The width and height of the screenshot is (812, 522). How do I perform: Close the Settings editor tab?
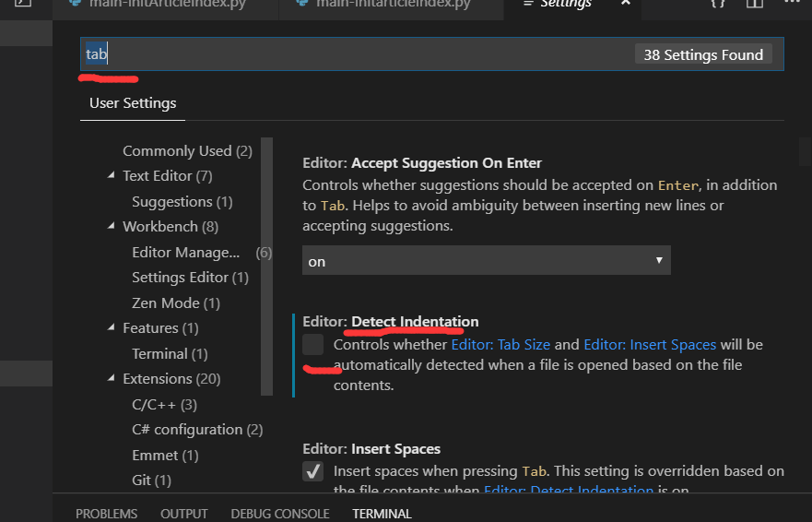[626, 3]
